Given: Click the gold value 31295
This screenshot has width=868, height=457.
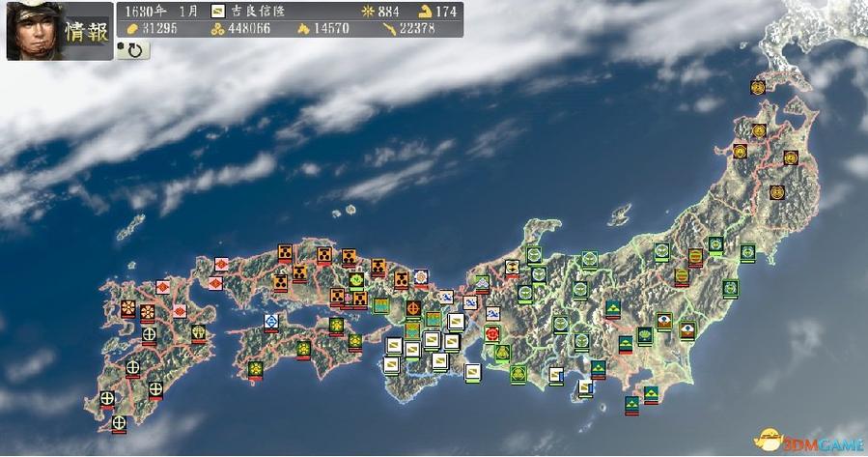Looking at the screenshot, I should (x=159, y=29).
